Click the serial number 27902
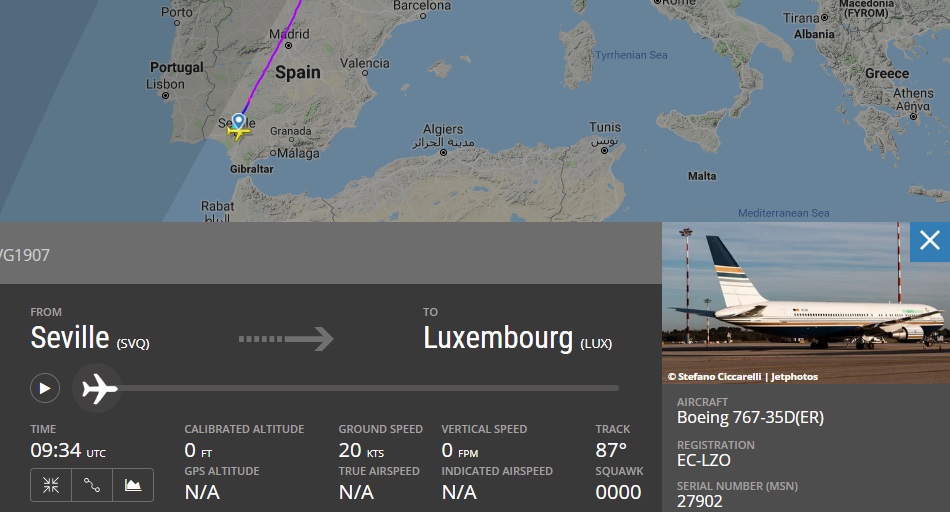Screen dimensions: 950x512 pos(700,501)
